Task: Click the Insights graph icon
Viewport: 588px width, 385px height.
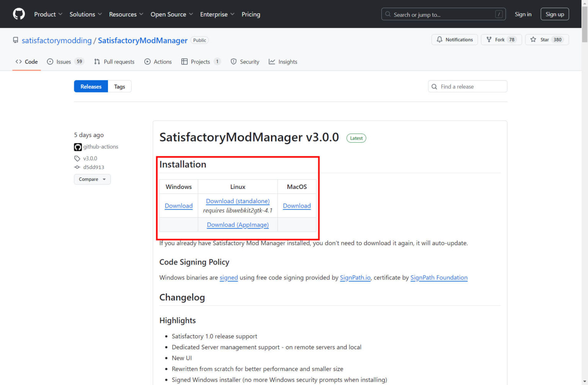Action: [x=272, y=62]
